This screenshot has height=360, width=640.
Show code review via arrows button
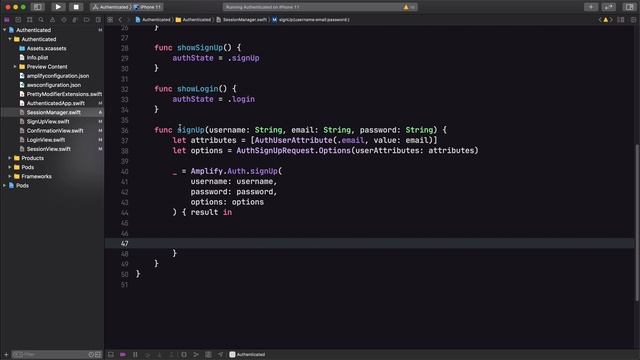[x=609, y=7]
